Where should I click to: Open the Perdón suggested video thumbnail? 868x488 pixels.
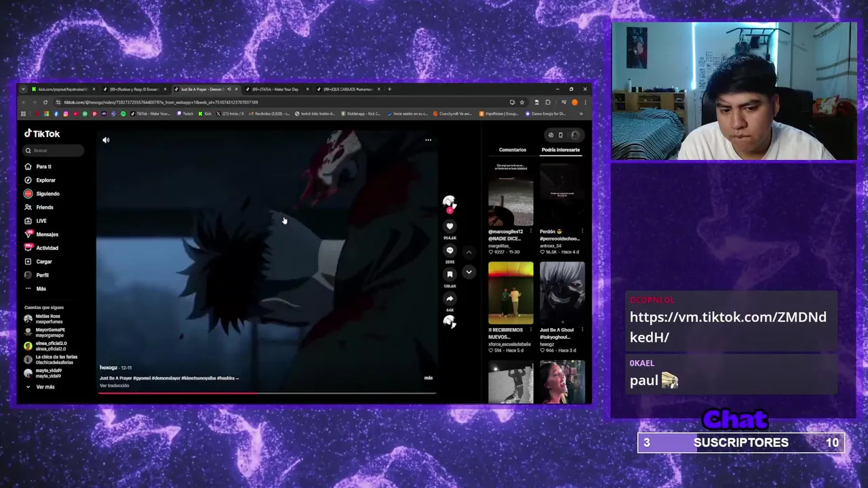562,193
